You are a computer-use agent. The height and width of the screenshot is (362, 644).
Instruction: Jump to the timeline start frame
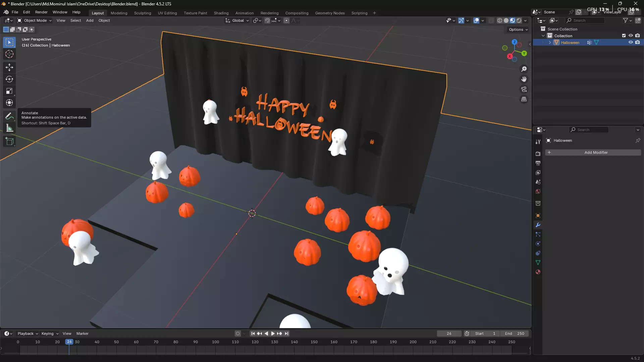click(x=253, y=334)
